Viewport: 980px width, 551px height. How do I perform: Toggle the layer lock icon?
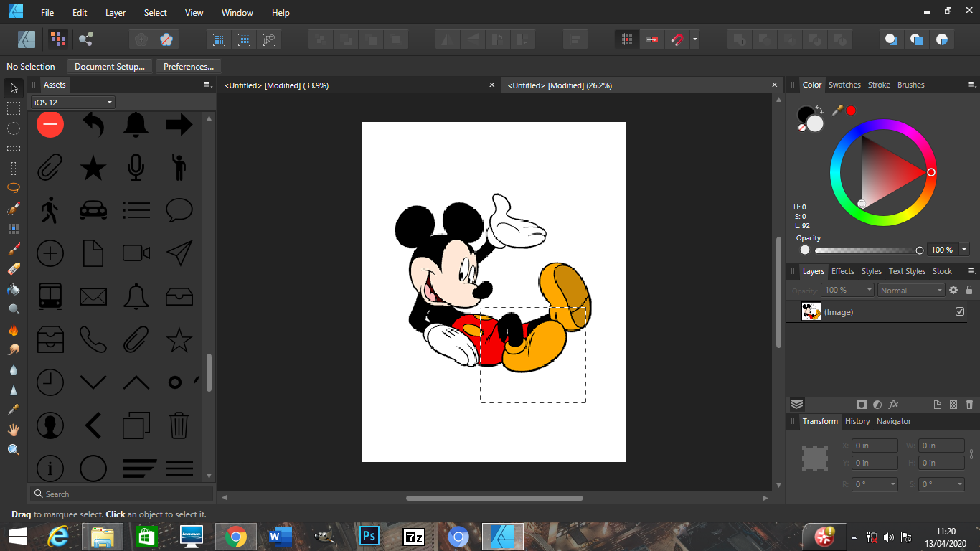click(x=969, y=290)
